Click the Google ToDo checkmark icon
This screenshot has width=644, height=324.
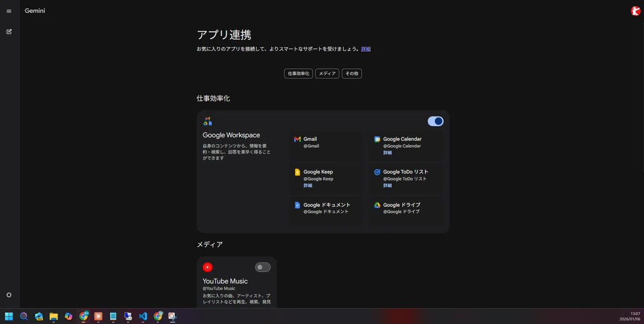[377, 172]
